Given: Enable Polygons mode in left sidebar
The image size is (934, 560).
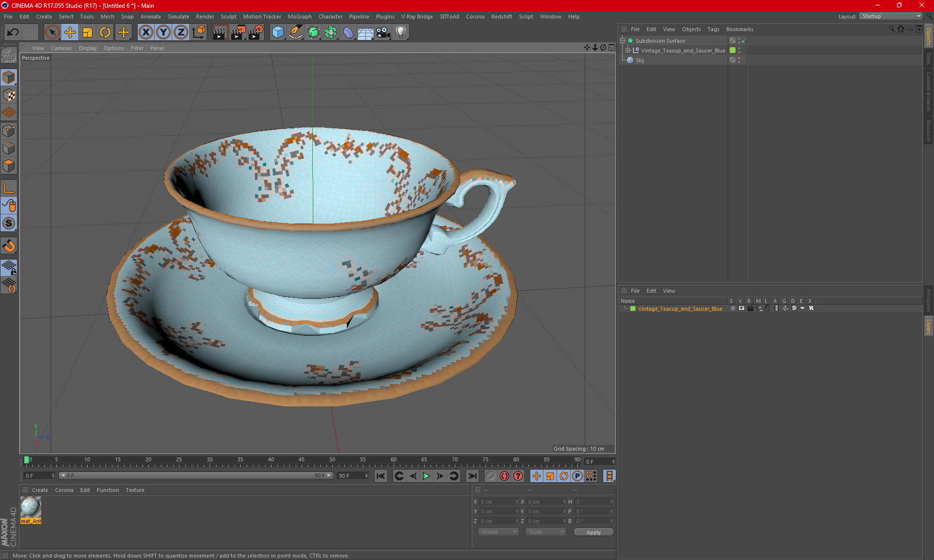Looking at the screenshot, I should 9,166.
